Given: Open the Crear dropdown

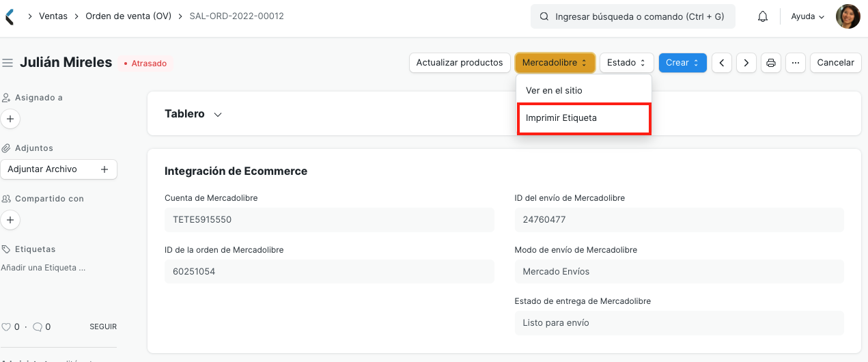Looking at the screenshot, I should (682, 63).
